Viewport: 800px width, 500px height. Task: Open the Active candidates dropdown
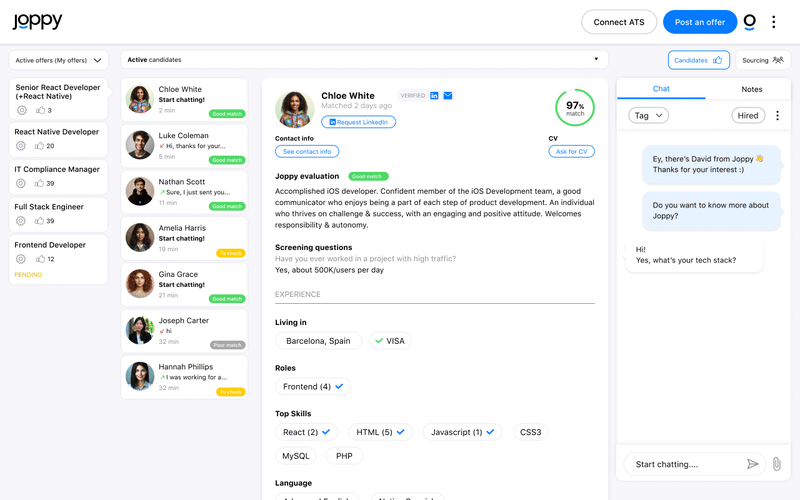366,60
